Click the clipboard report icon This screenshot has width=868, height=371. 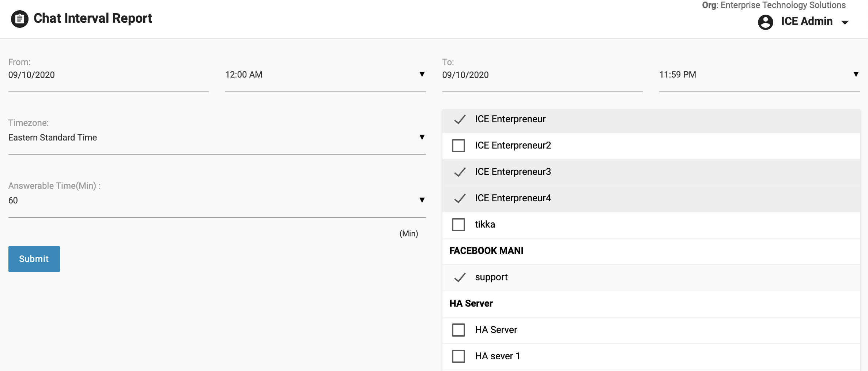(x=20, y=19)
